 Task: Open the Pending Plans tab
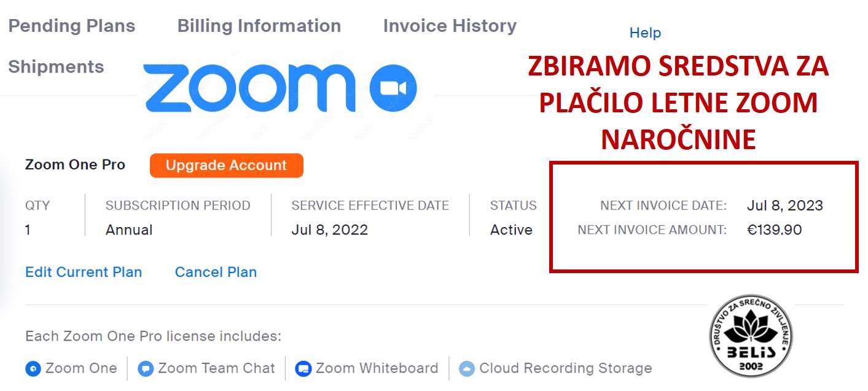coord(72,26)
